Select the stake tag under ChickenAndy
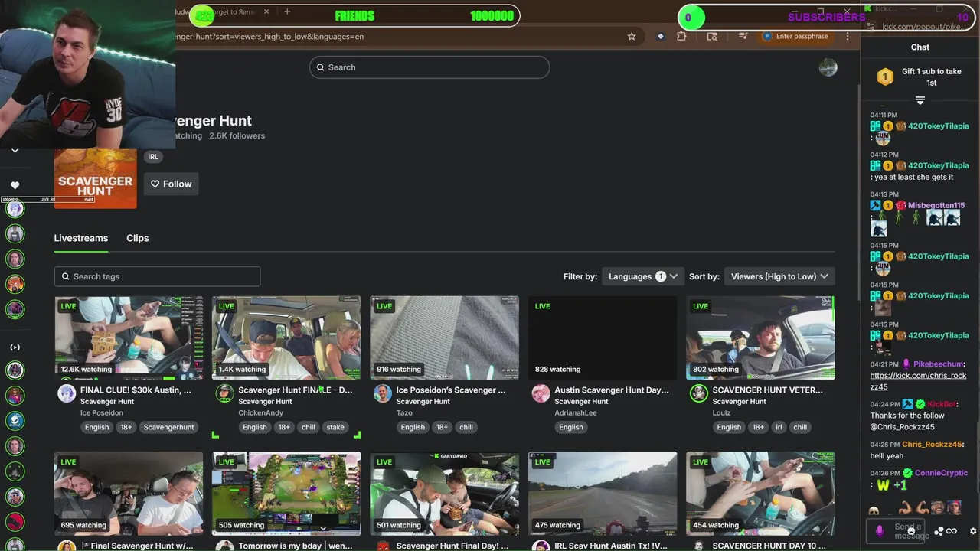The width and height of the screenshot is (980, 551). pyautogui.click(x=335, y=427)
